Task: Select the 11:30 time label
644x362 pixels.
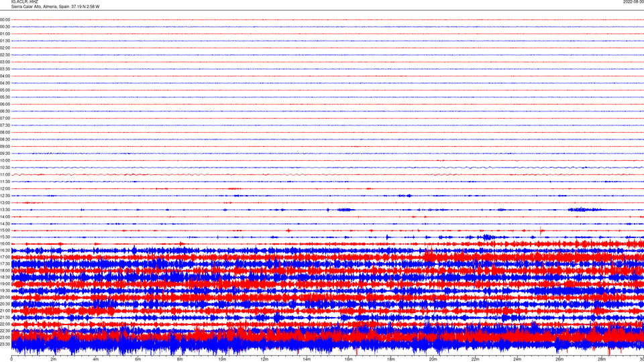Action: pos(5,182)
